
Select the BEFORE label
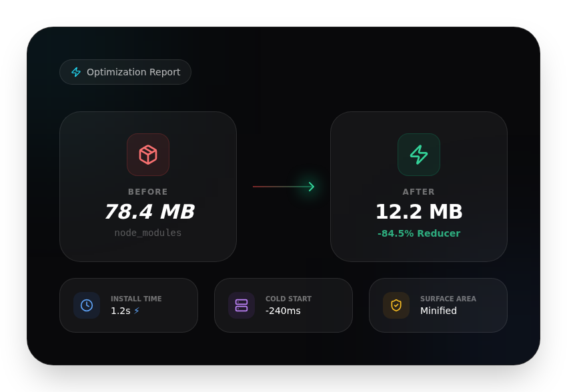click(x=148, y=192)
